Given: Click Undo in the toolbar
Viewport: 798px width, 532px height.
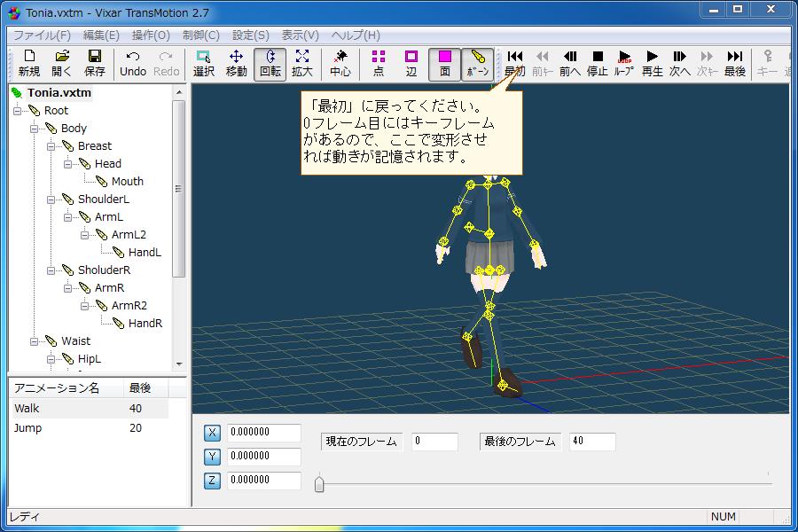Looking at the screenshot, I should coord(131,62).
